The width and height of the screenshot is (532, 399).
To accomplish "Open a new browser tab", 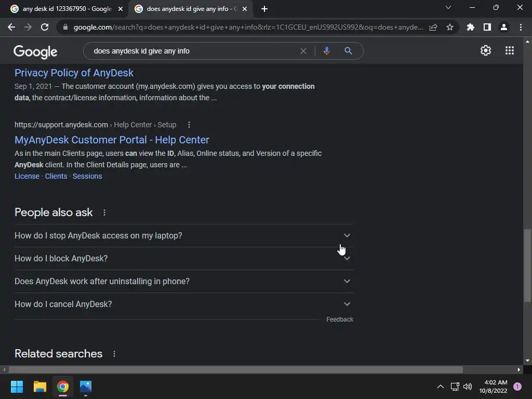I will [264, 9].
